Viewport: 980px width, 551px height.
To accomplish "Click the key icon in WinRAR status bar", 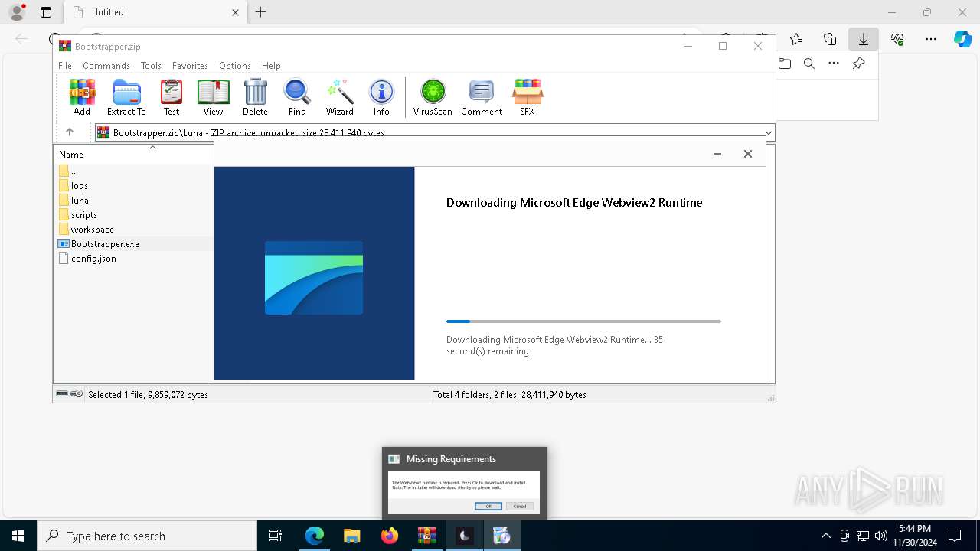I will click(77, 394).
